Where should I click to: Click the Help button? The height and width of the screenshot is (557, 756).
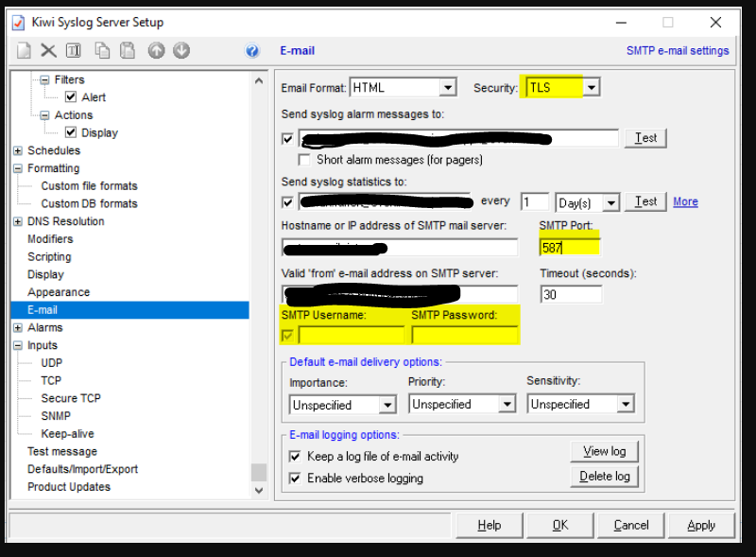click(x=489, y=525)
